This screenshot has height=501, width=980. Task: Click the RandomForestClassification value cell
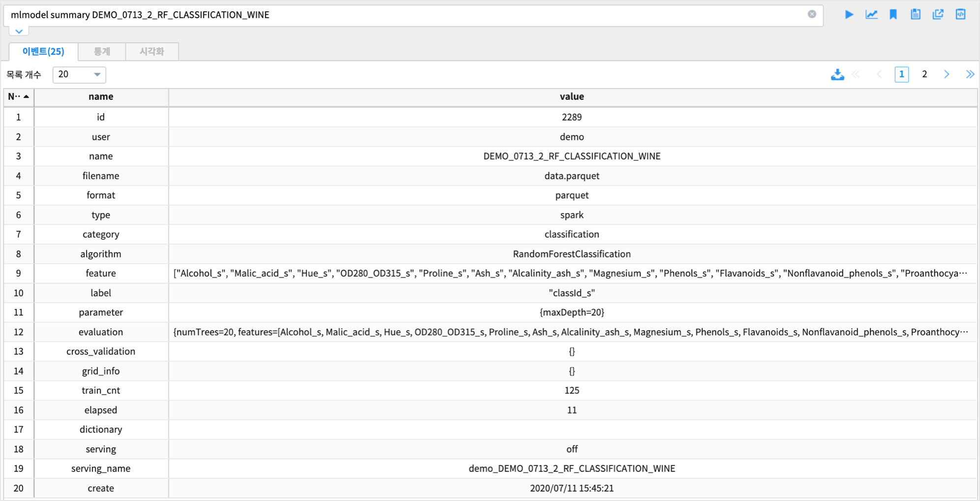[x=572, y=254]
